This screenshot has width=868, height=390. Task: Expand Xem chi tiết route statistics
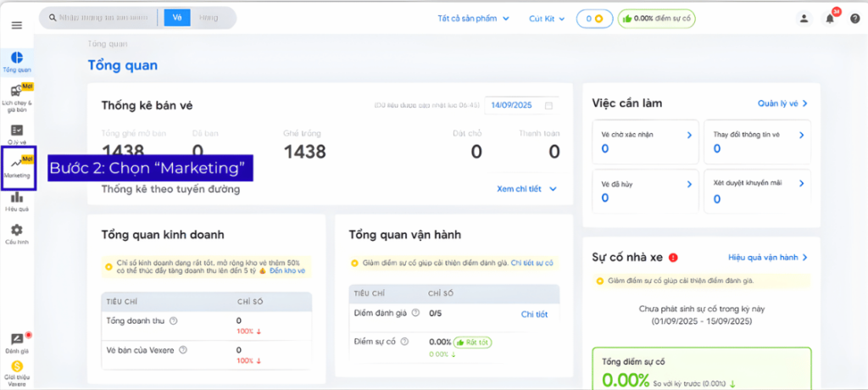coord(526,189)
